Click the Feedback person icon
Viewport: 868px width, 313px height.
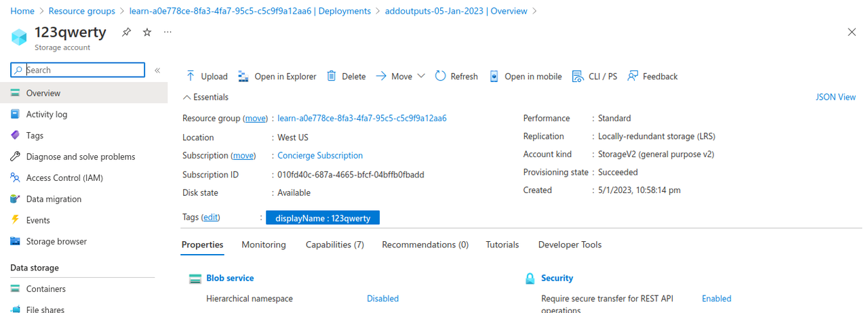click(x=633, y=76)
